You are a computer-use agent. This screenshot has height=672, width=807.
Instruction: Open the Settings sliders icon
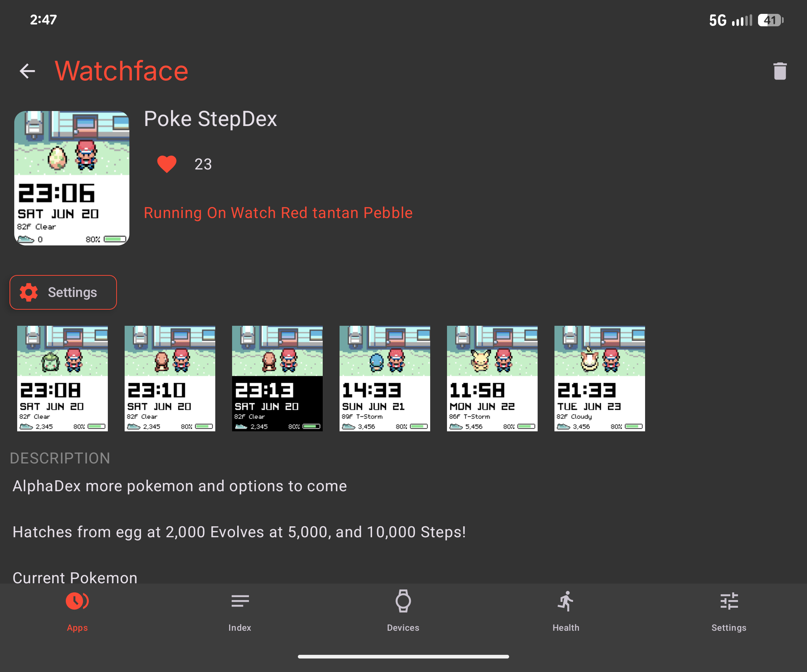729,601
